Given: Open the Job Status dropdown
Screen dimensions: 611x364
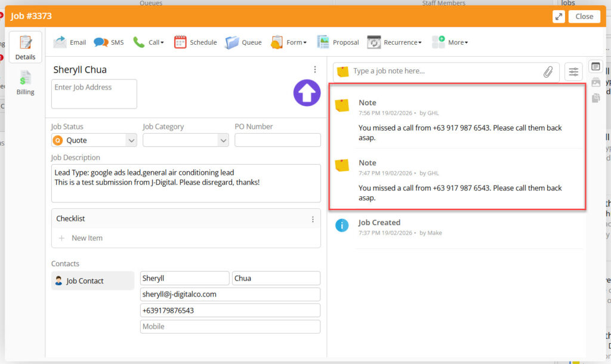Looking at the screenshot, I should pos(94,140).
